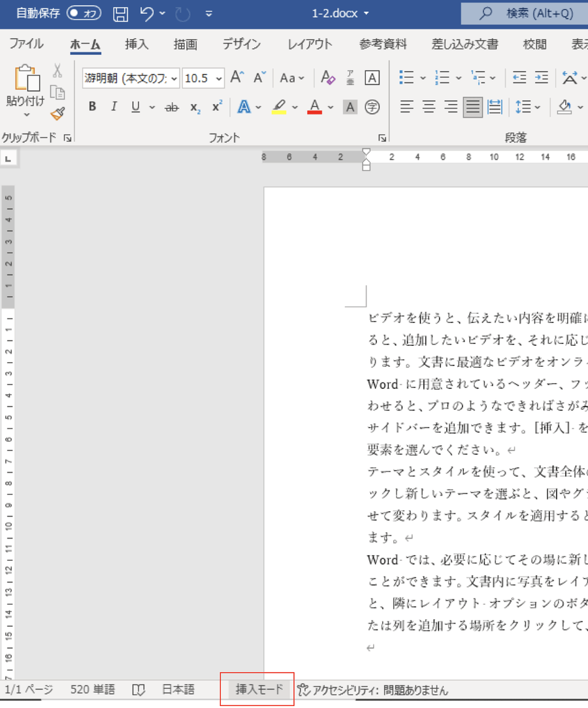This screenshot has width=588, height=708.
Task: Open the font size dropdown
Action: click(x=218, y=78)
